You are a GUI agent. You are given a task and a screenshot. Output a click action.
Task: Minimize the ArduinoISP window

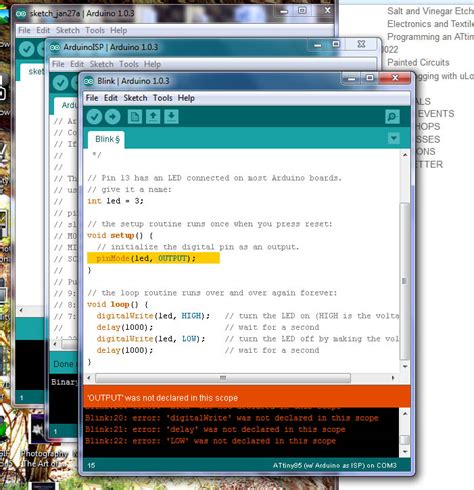pos(318,45)
